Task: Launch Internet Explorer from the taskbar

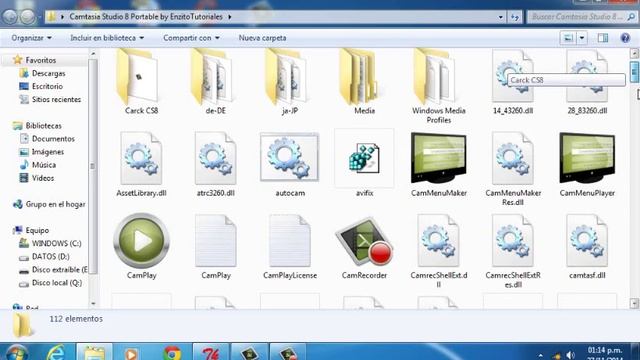Action: coord(56,353)
